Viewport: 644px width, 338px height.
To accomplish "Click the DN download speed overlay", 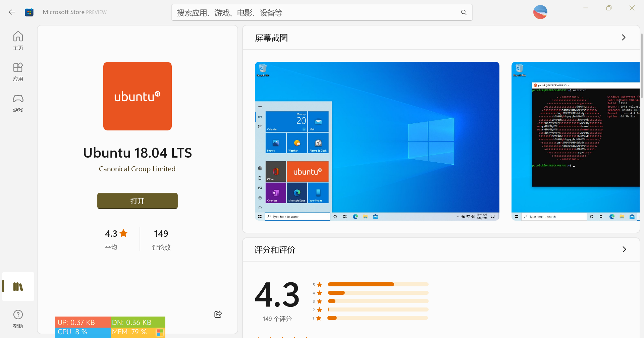I will [138, 322].
